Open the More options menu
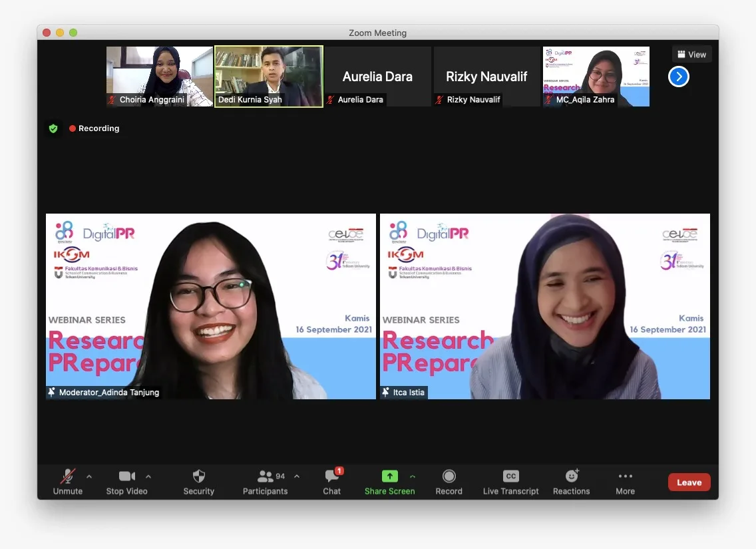Screen dimensions: 756x549 tap(626, 482)
